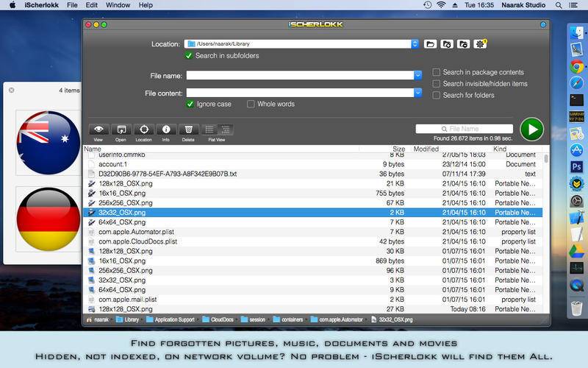Enable Search in package contents
The height and width of the screenshot is (368, 588).
(436, 72)
